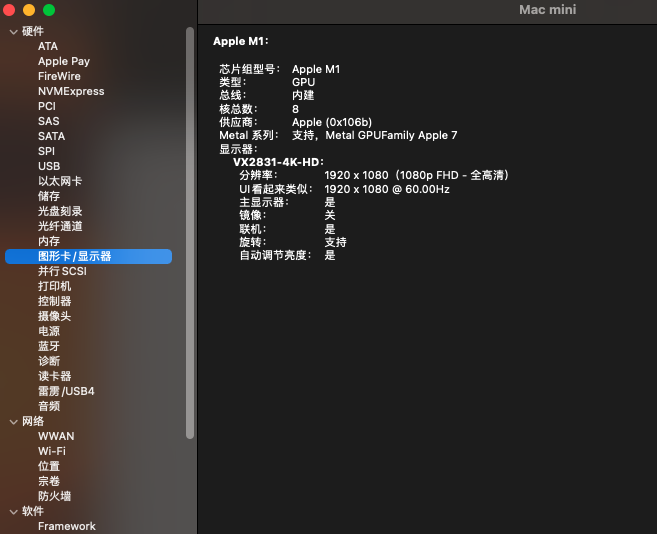Show 摄像头 information
Image resolution: width=657 pixels, height=534 pixels.
click(54, 316)
